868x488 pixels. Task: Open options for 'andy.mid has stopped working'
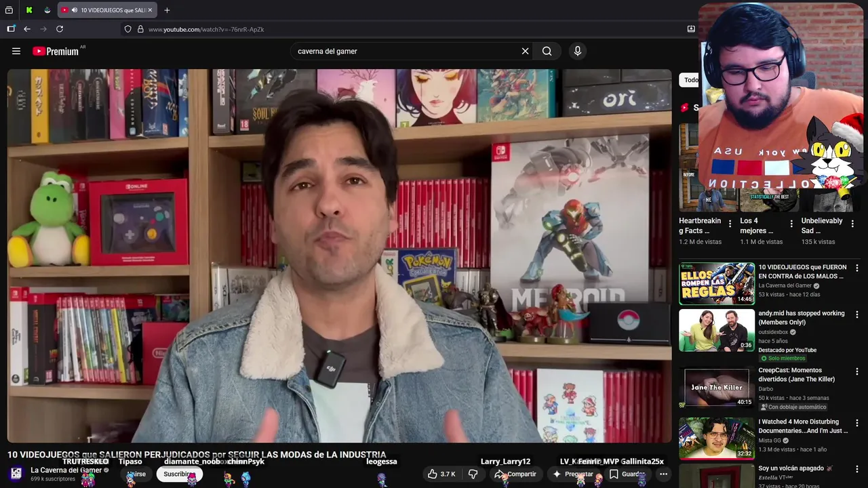[x=857, y=314]
